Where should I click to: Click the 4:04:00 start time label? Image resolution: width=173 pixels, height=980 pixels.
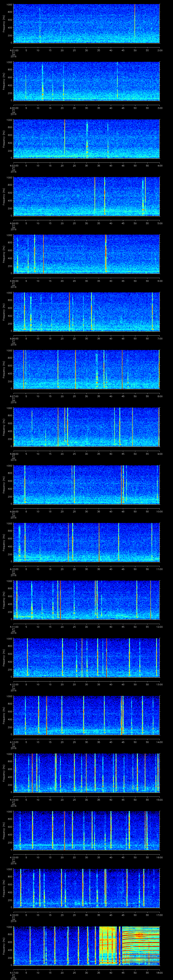[14, 223]
